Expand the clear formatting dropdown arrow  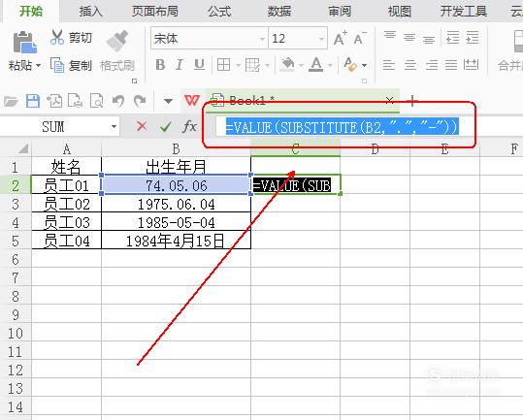(364, 65)
